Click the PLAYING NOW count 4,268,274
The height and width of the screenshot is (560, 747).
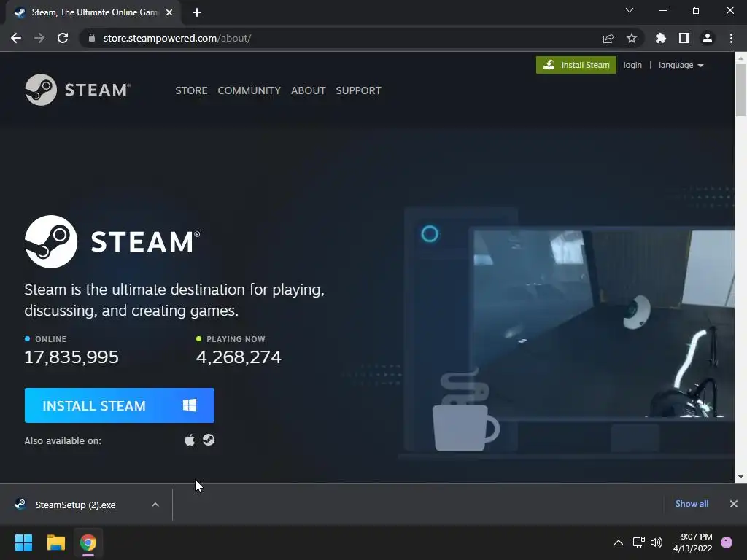pos(239,357)
